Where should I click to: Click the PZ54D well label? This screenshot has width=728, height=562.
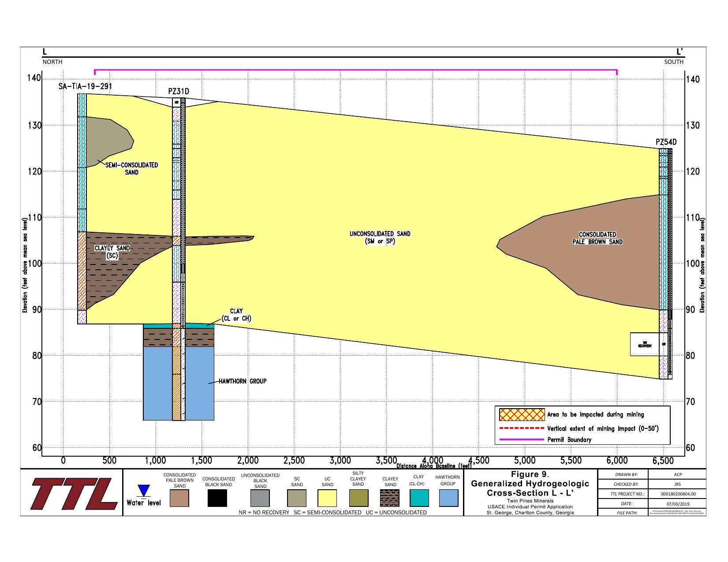coord(666,142)
